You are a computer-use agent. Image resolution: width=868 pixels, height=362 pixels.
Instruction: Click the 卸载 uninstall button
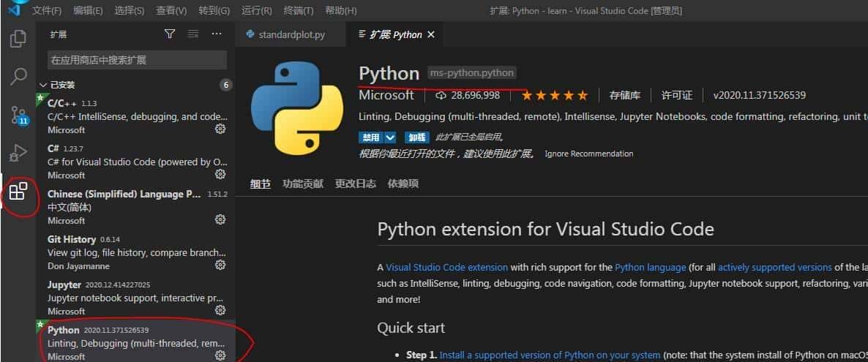click(416, 137)
